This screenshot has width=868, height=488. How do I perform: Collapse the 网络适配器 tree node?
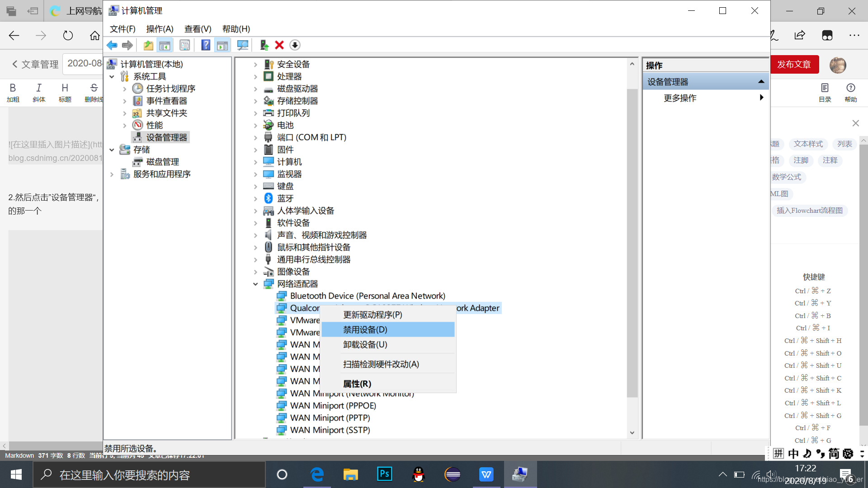(x=255, y=284)
